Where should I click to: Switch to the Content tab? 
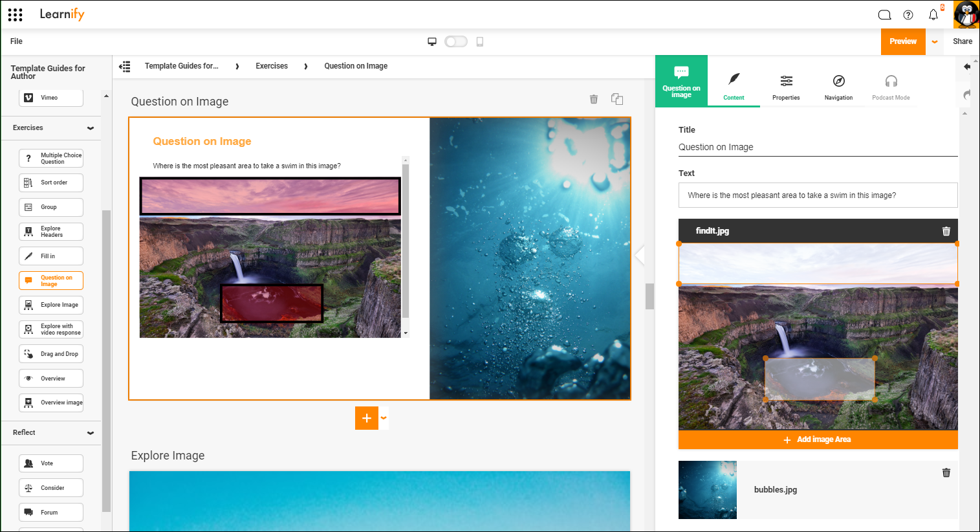tap(734, 82)
